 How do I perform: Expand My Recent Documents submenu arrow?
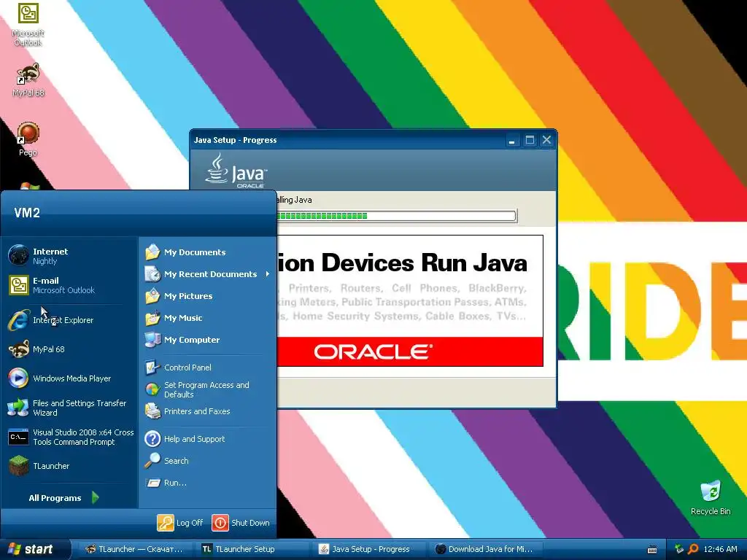pos(267,274)
